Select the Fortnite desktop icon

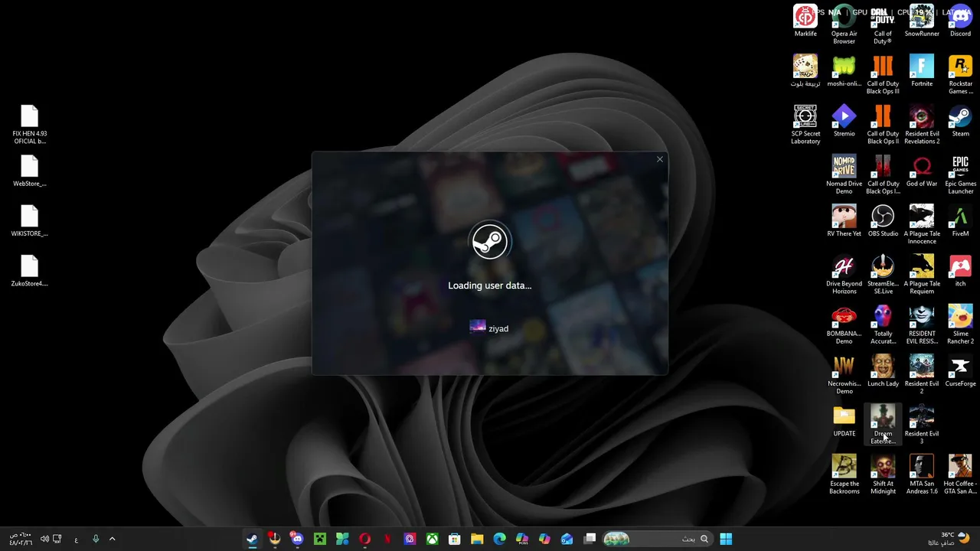(922, 70)
